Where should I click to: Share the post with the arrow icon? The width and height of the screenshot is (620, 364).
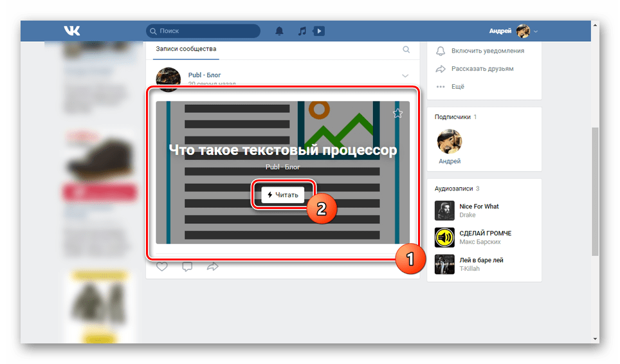(213, 266)
